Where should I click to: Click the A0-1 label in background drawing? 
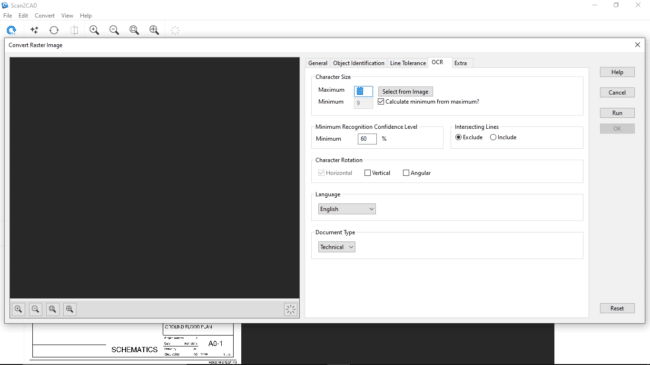[x=216, y=343]
